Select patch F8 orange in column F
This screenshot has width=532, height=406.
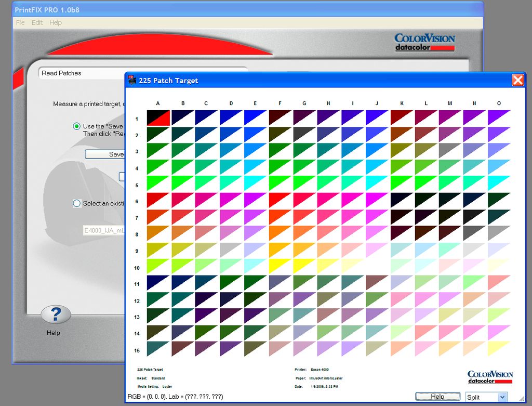pyautogui.click(x=280, y=233)
